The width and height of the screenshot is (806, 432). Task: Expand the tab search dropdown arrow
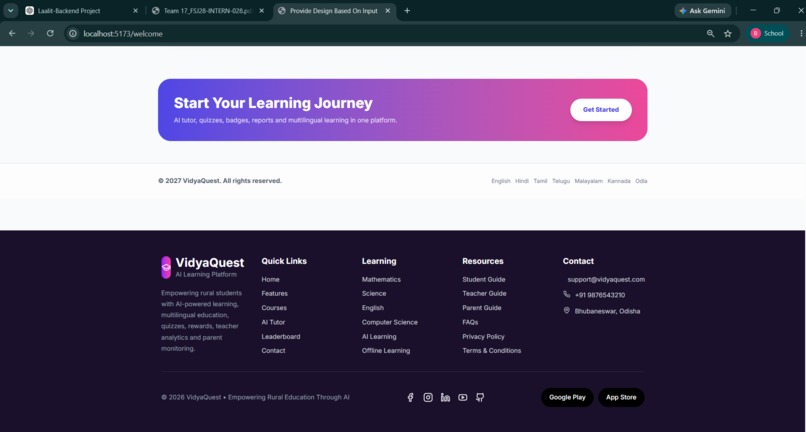click(x=10, y=11)
